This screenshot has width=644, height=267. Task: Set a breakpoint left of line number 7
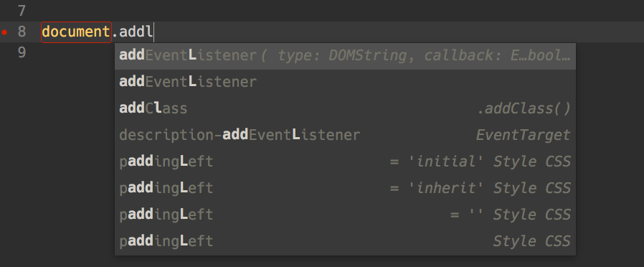click(x=4, y=11)
